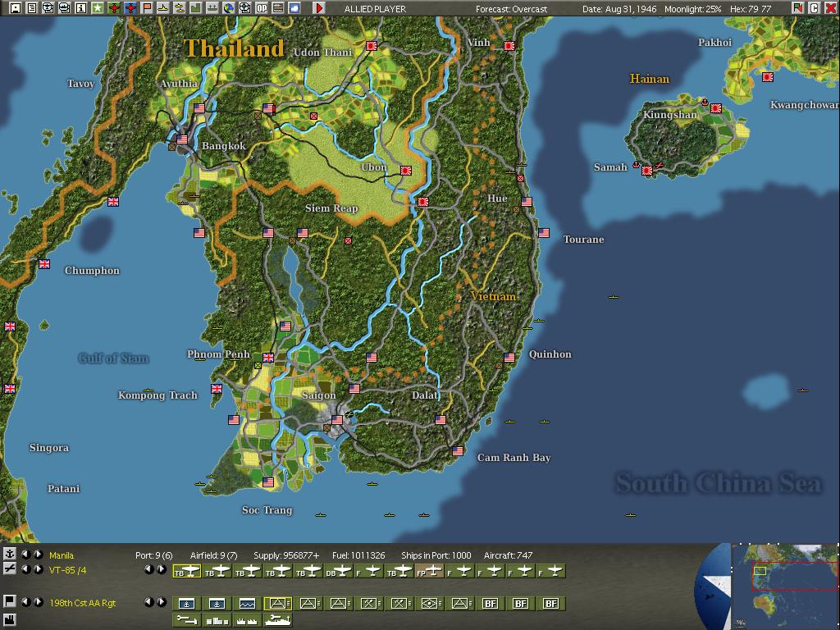The height and width of the screenshot is (630, 840).
Task: Click 'Forecast: Overcast' in top bar
Action: tap(511, 9)
